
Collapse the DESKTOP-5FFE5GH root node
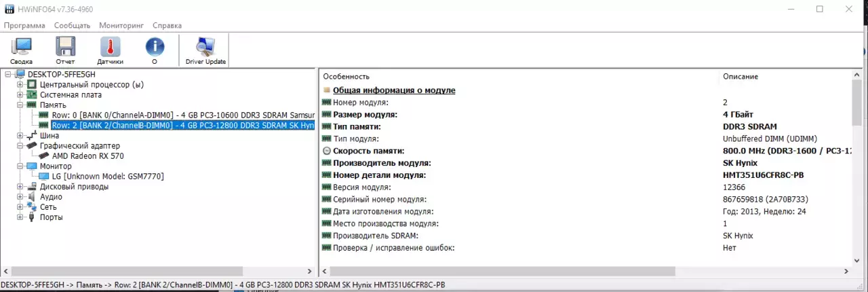coord(8,74)
